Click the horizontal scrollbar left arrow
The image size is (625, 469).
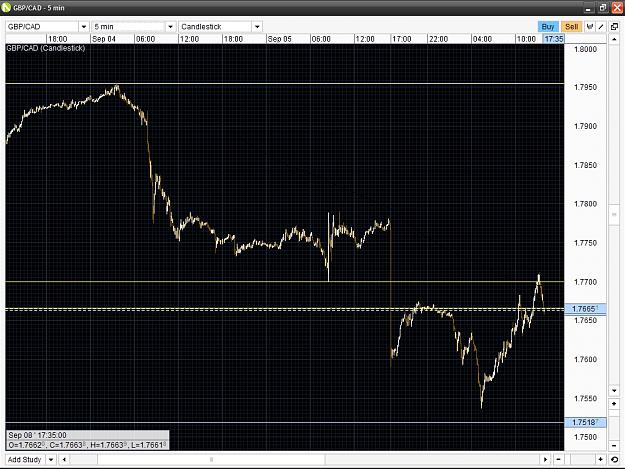[64, 459]
